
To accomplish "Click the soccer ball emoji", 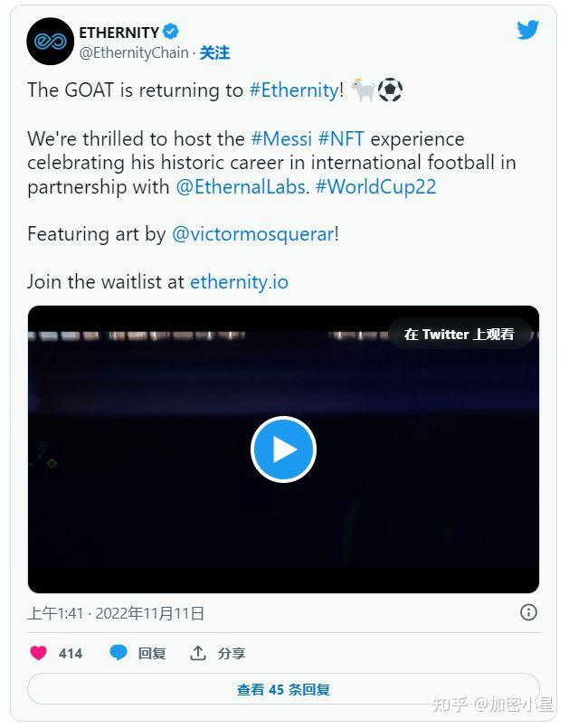I will pos(391,90).
